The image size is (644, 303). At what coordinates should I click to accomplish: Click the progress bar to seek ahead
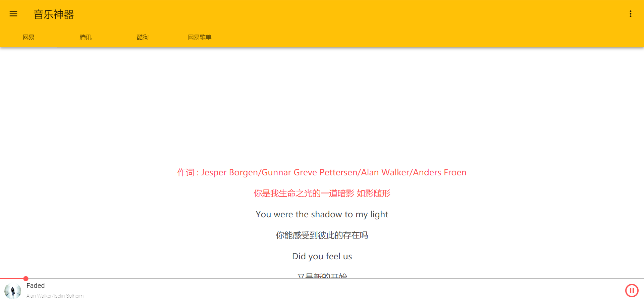[322, 278]
